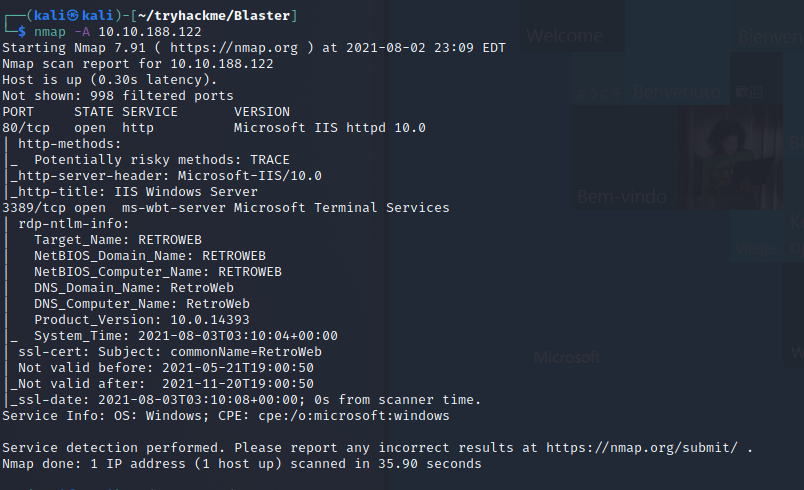Click the faint Microsoft logo text
The height and width of the screenshot is (490, 804).
pyautogui.click(x=566, y=358)
